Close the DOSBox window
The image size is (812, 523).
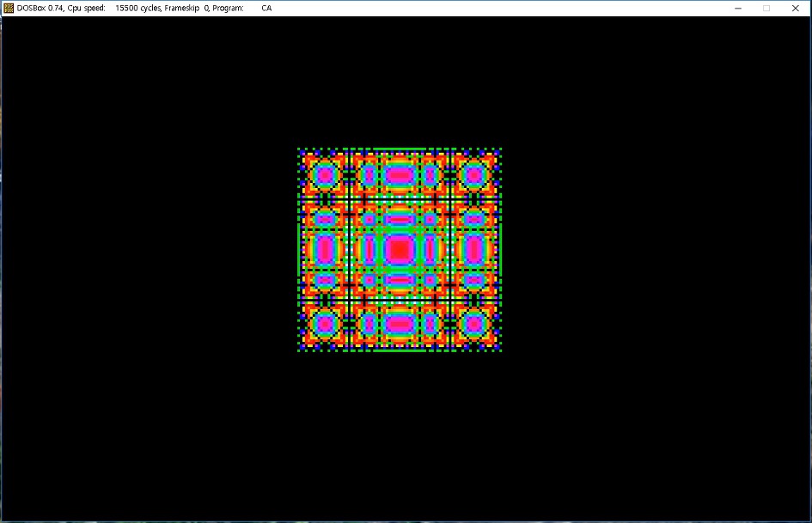tap(796, 8)
